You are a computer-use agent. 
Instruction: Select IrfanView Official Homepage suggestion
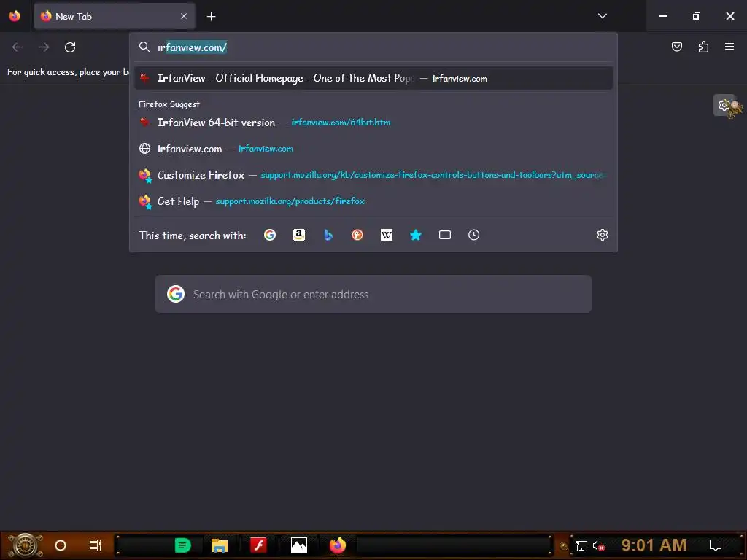pyautogui.click(x=373, y=78)
